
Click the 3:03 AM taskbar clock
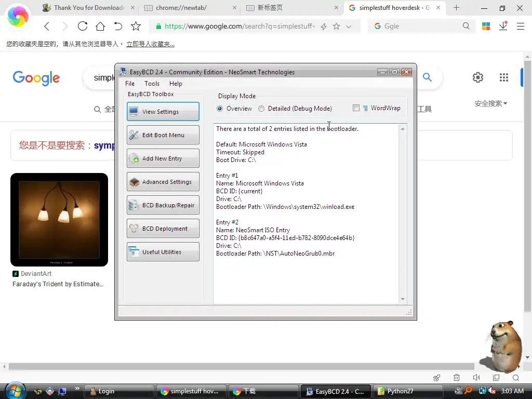click(x=512, y=391)
